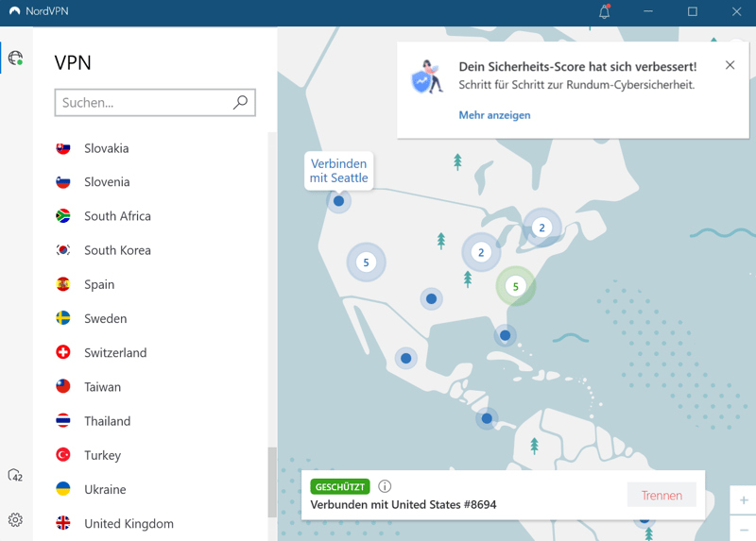Open the notifications bell
This screenshot has height=541, width=756.
(x=604, y=12)
